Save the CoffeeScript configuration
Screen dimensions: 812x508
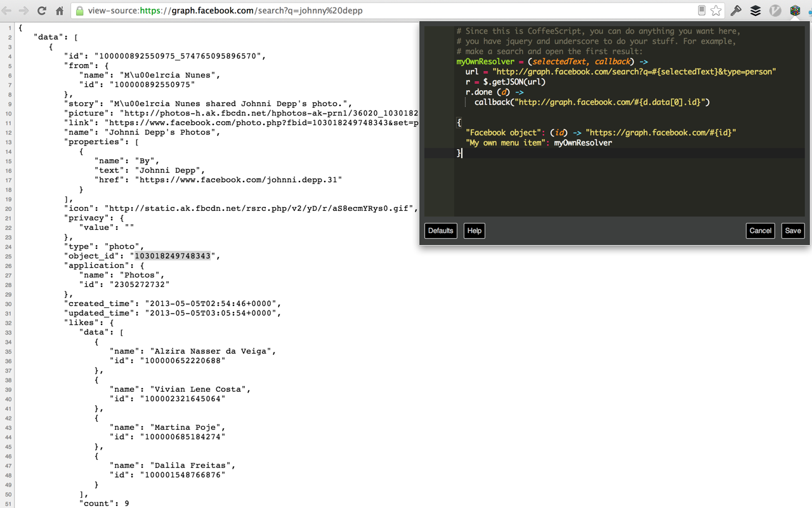tap(793, 231)
